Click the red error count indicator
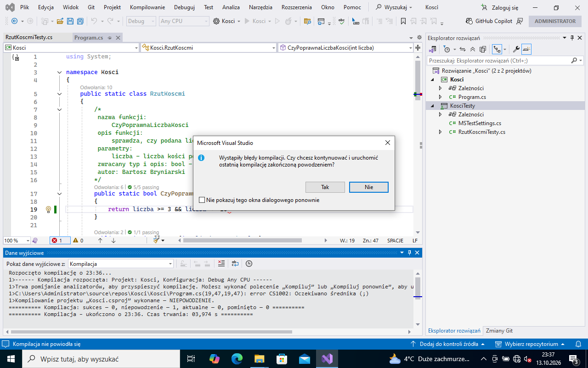The height and width of the screenshot is (368, 588). tap(58, 240)
